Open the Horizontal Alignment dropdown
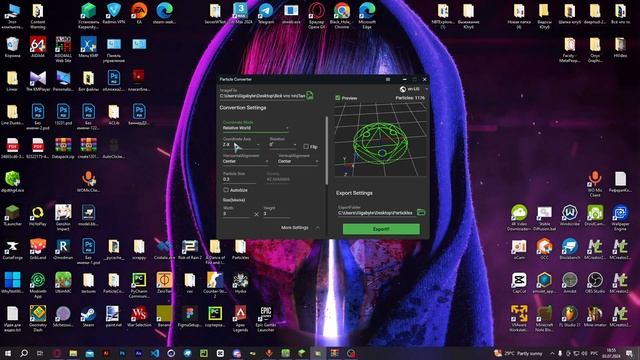640x360 pixels. pyautogui.click(x=245, y=162)
